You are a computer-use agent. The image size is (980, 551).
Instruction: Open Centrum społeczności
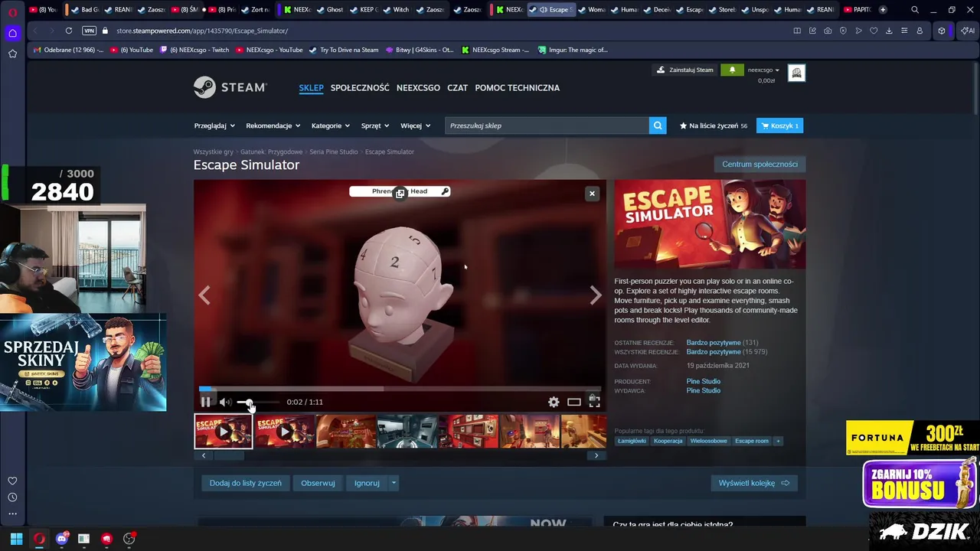click(759, 165)
